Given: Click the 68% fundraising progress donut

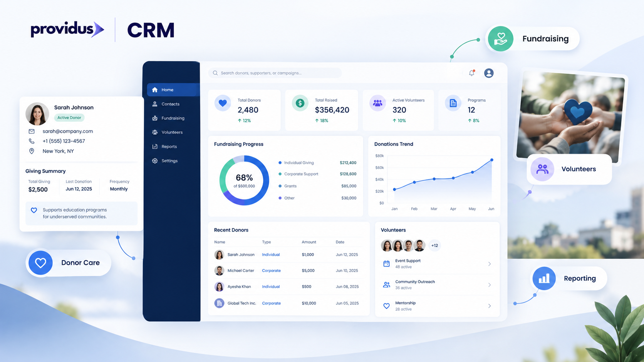Looking at the screenshot, I should click(244, 180).
